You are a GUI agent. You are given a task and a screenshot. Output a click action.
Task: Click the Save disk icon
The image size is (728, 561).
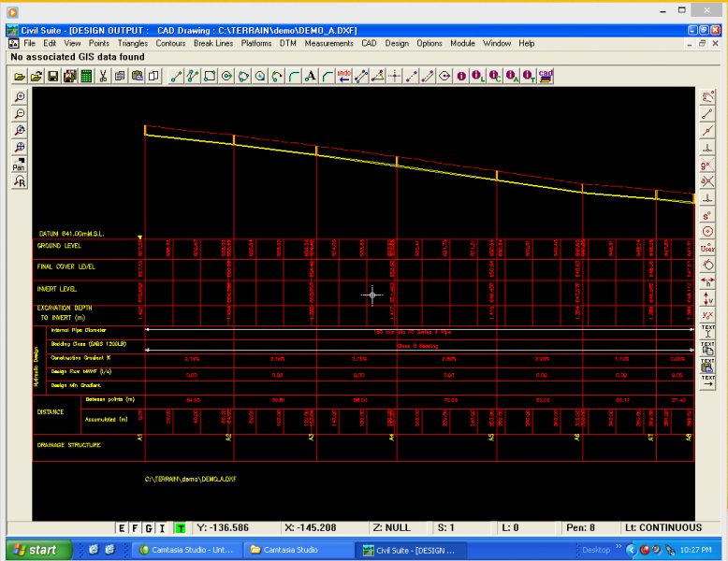tap(53, 76)
